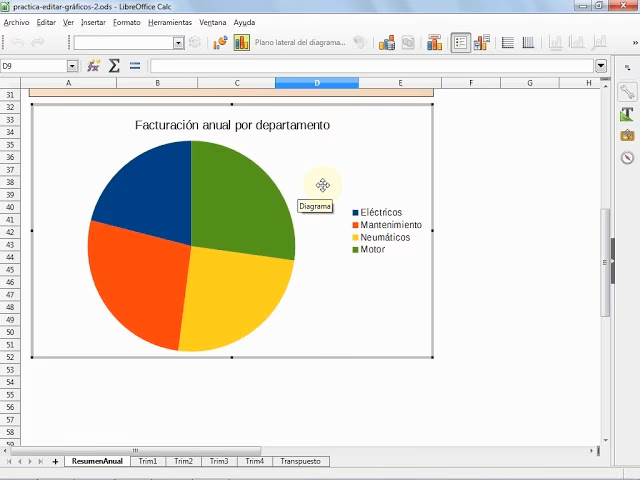Click the Sum sigma icon

tap(114, 66)
